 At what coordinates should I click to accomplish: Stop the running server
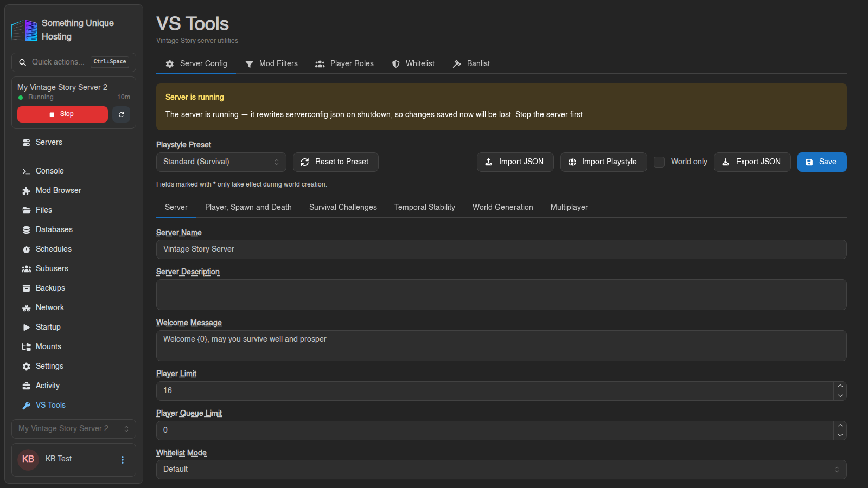62,114
